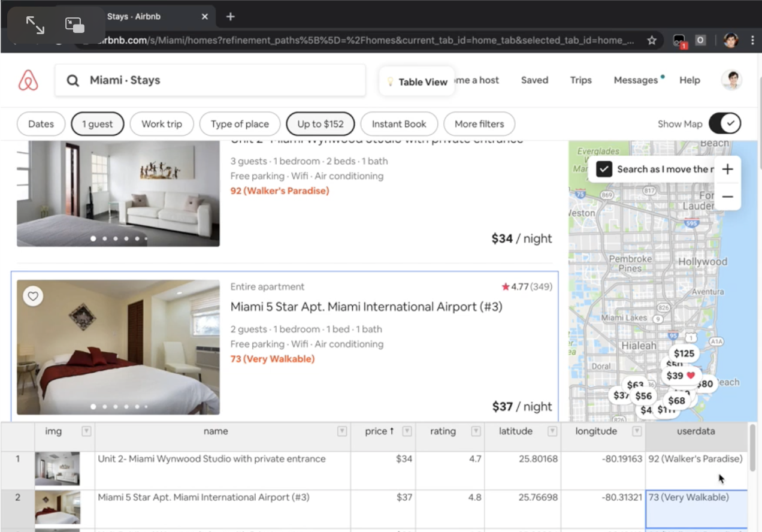Image resolution: width=762 pixels, height=532 pixels.
Task: Open the Help menu item
Action: tap(690, 80)
